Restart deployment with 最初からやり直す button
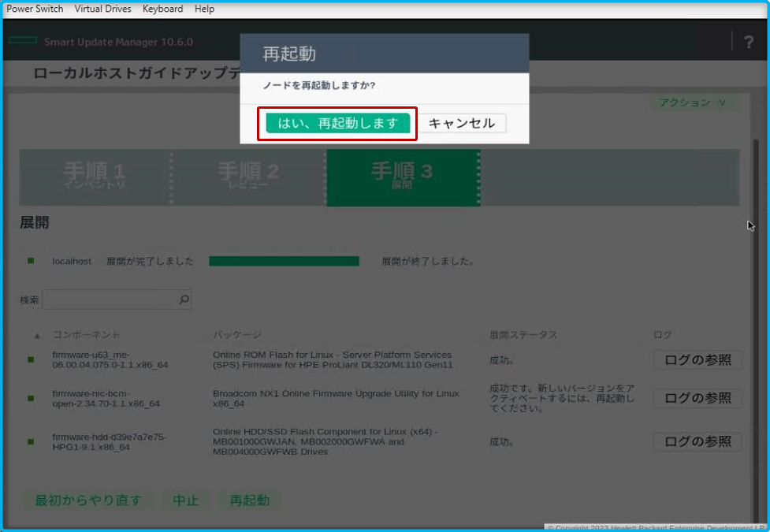 coord(87,500)
